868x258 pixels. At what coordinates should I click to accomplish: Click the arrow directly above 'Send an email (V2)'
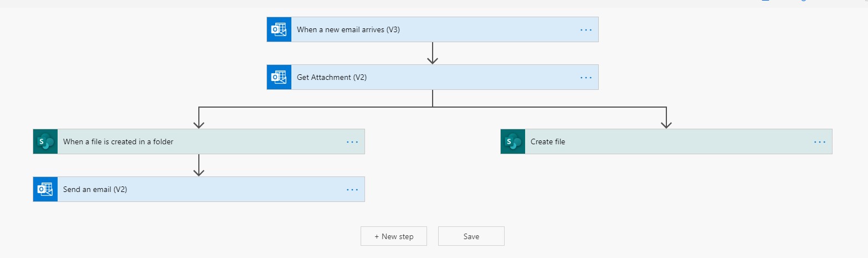click(x=199, y=166)
